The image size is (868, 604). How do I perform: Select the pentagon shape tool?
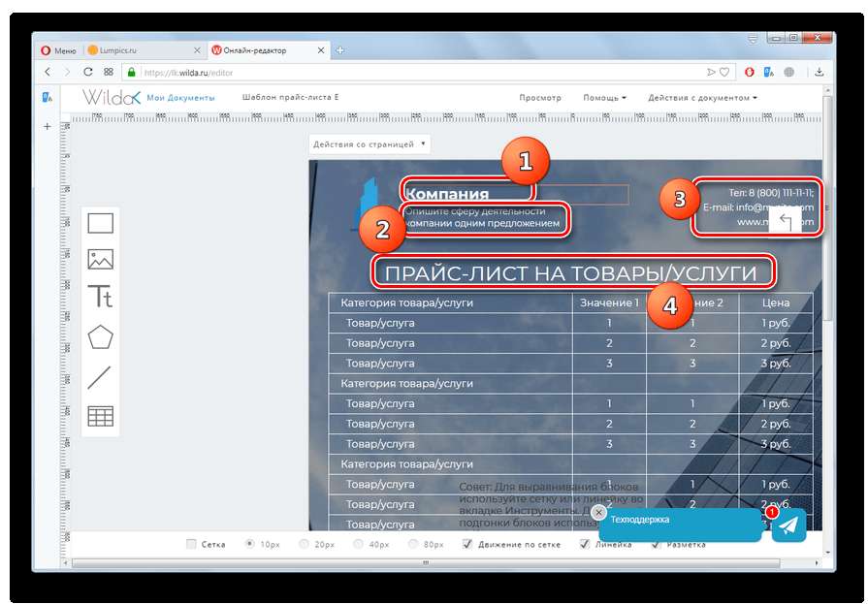point(101,337)
